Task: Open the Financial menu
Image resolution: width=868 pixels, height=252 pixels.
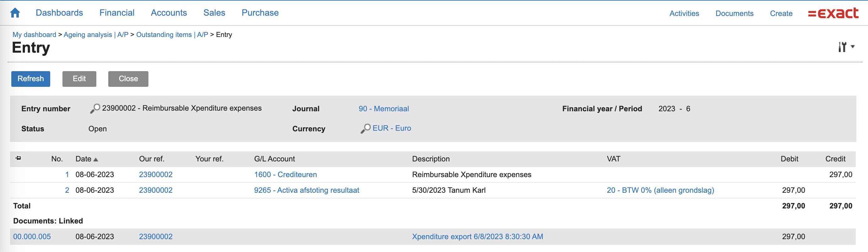Action: pos(117,13)
